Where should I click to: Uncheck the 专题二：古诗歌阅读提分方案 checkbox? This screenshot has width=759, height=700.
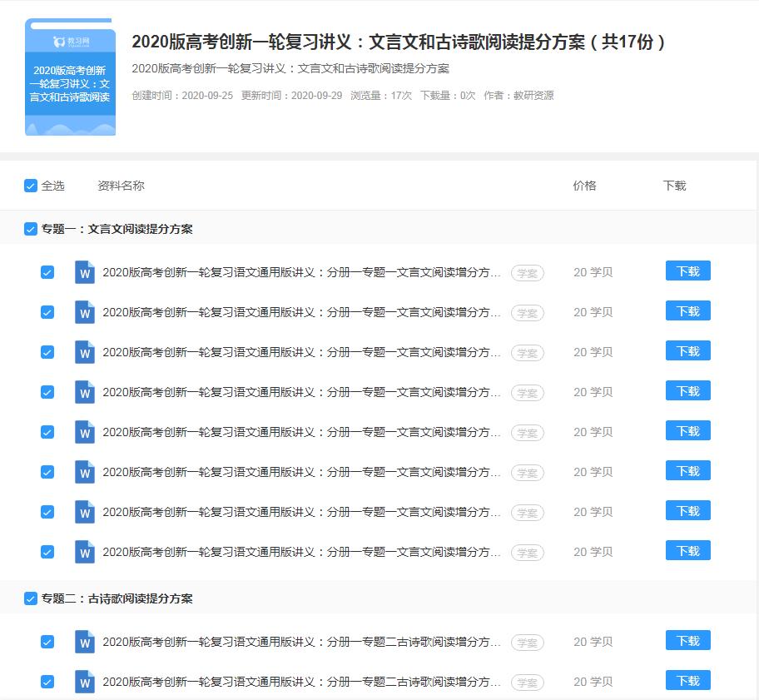pos(30,598)
